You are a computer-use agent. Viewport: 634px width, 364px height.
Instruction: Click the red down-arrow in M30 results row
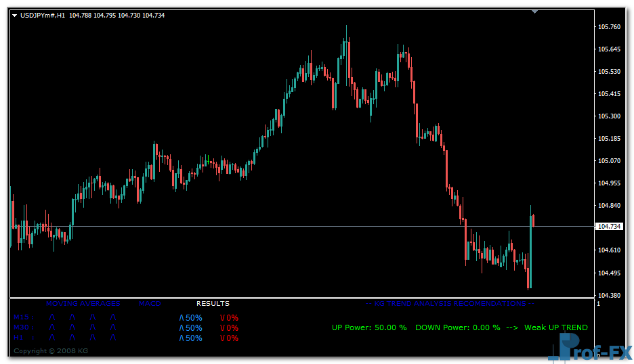(x=222, y=327)
